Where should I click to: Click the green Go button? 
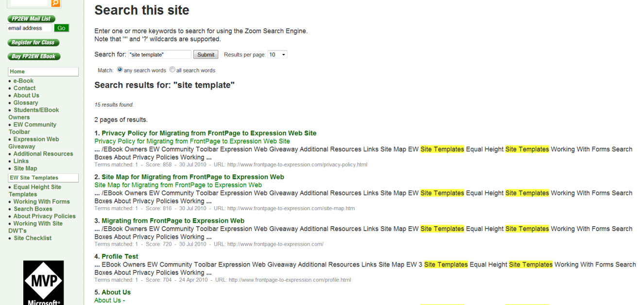pos(61,28)
